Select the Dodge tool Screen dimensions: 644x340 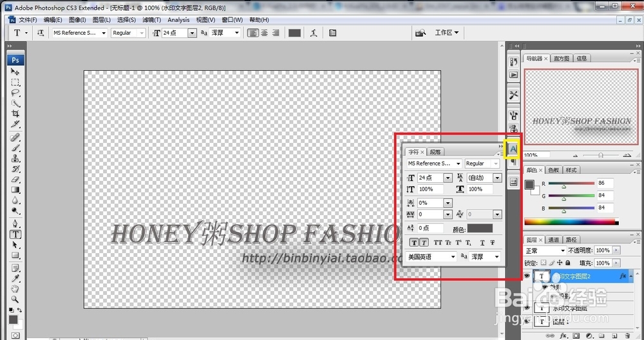15,211
